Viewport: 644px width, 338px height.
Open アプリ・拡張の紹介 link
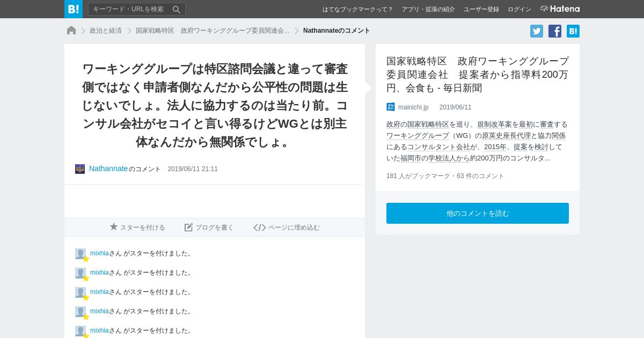(428, 9)
